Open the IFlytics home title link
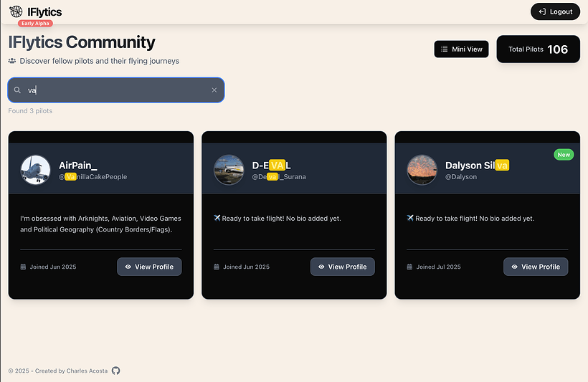 tap(44, 12)
